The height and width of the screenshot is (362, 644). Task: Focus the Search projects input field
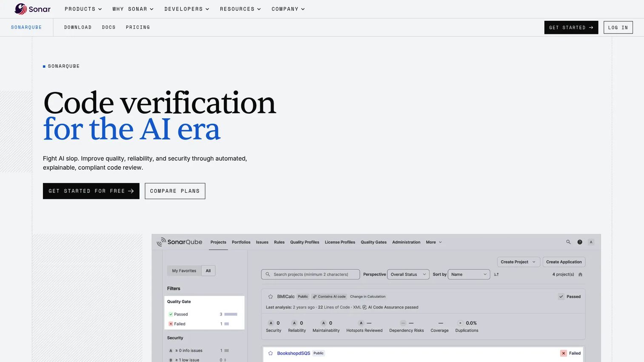point(311,274)
